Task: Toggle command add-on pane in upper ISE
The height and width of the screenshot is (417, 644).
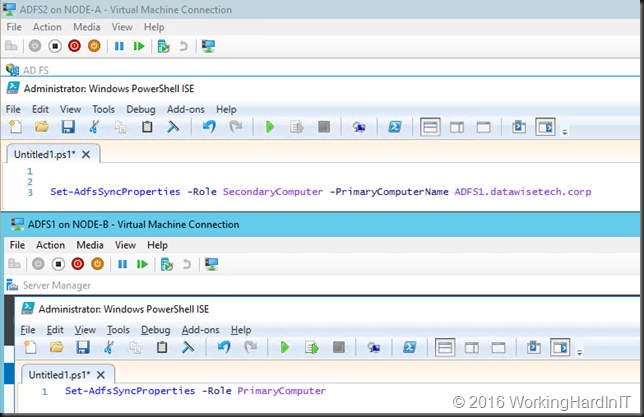Action: pyautogui.click(x=545, y=127)
